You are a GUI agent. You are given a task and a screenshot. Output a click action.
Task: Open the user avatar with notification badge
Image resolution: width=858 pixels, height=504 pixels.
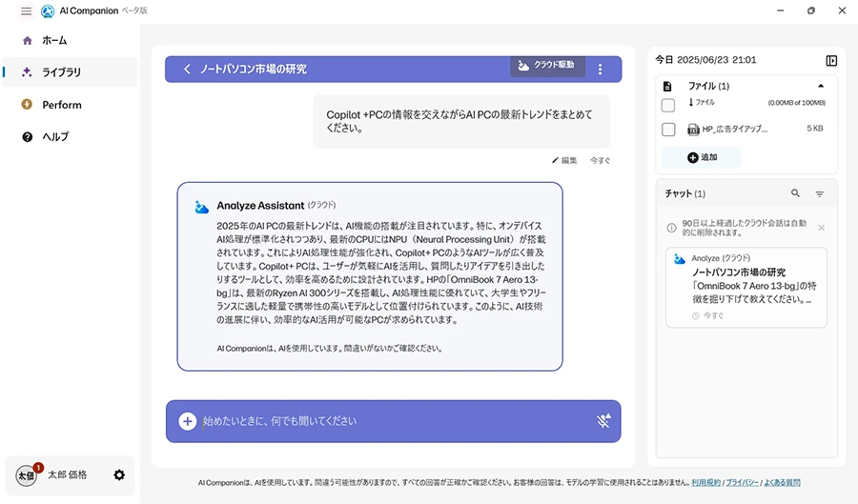coord(28,474)
